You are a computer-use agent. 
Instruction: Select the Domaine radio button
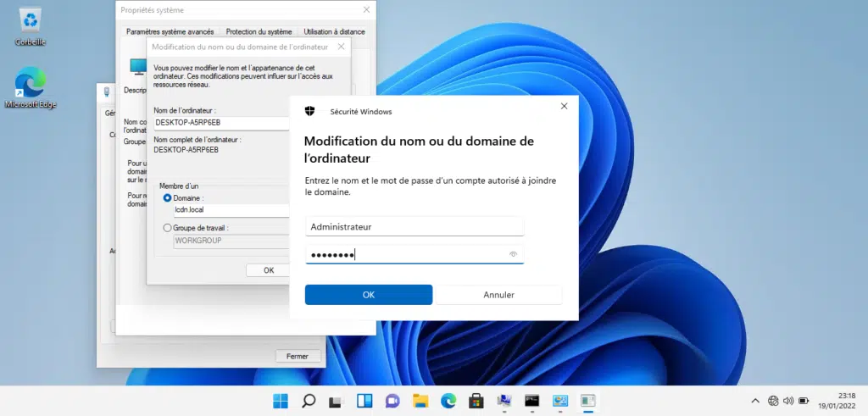click(167, 197)
